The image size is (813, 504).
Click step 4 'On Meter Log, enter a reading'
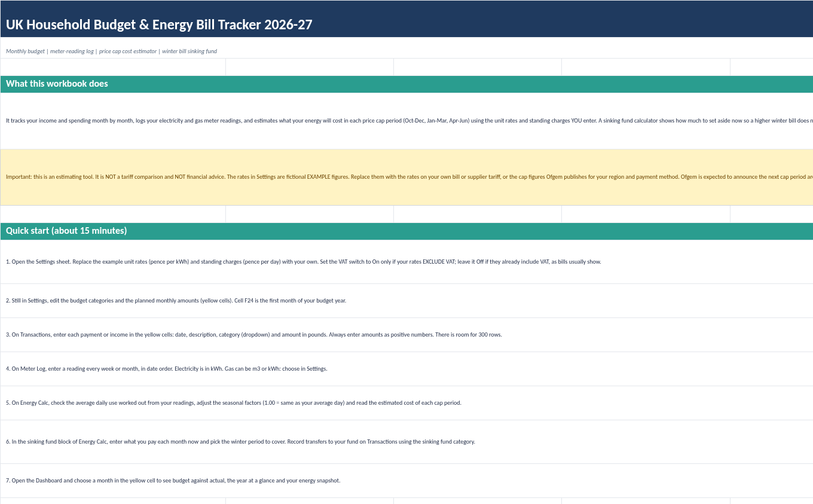tap(406, 369)
